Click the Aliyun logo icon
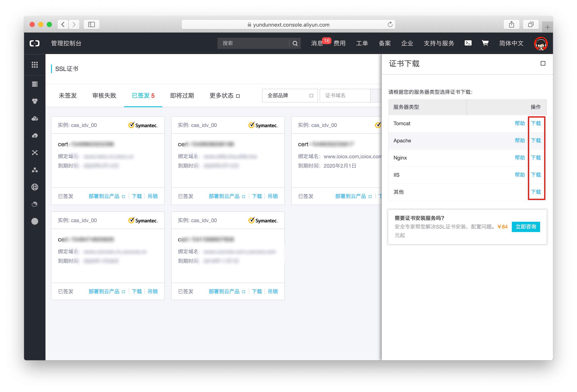Image resolution: width=577 pixels, height=392 pixels. [35, 43]
